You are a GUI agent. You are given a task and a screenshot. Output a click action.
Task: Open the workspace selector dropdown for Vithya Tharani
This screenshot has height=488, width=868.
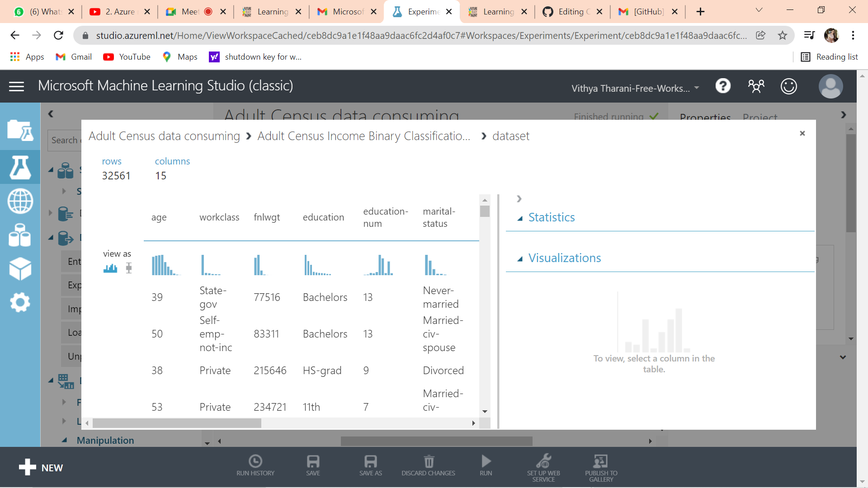coord(697,88)
